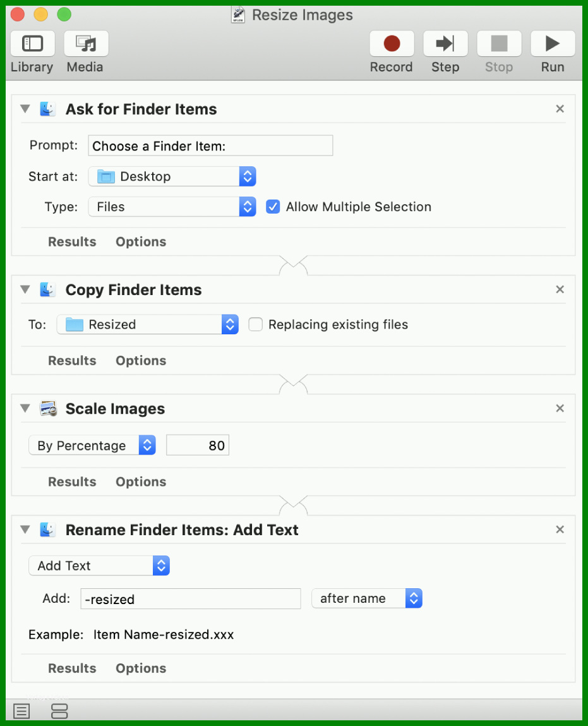Click the red Record button

pos(392,44)
